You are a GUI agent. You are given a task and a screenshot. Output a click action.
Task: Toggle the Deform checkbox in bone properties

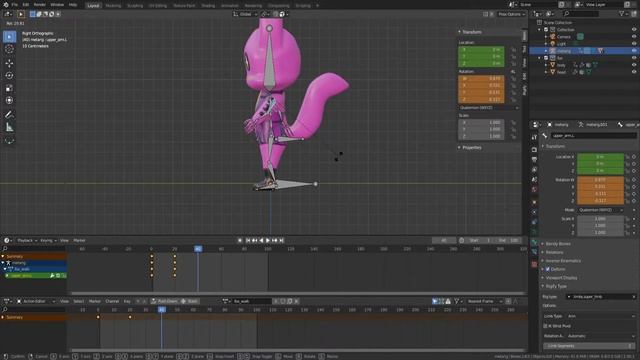pos(548,269)
